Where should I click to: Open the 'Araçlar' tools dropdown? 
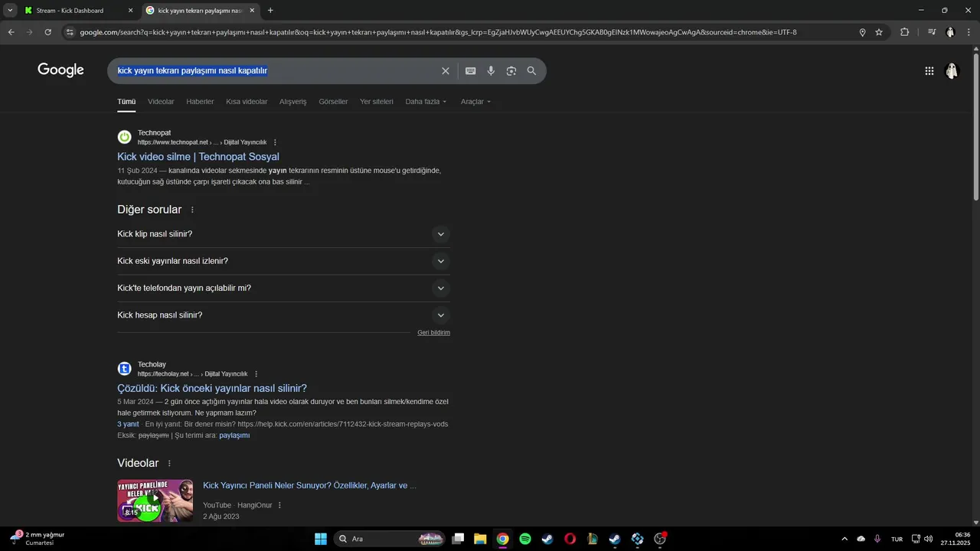[475, 102]
